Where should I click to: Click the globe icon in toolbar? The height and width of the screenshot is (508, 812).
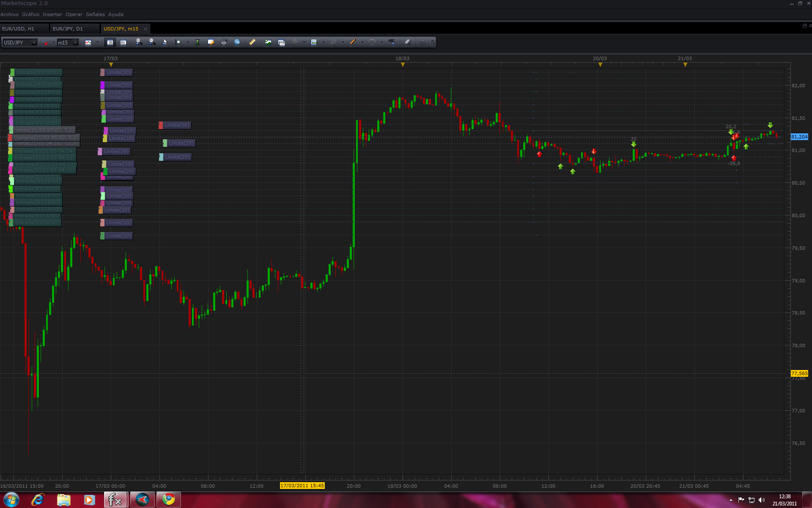(x=237, y=42)
